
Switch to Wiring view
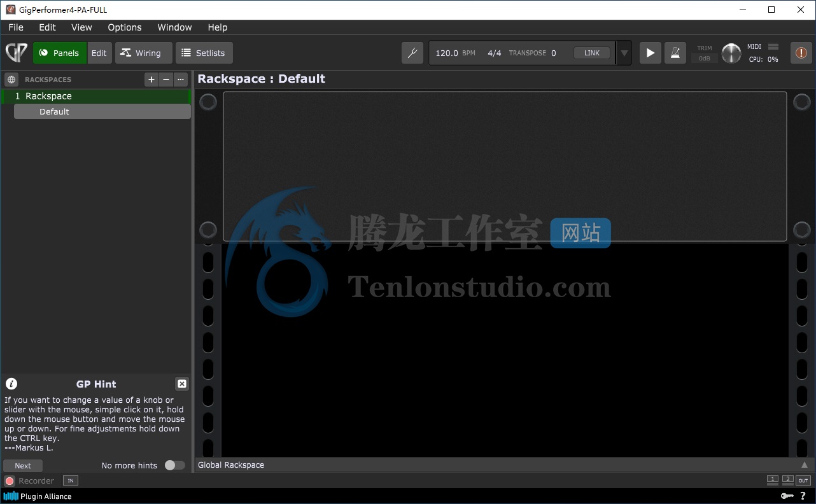point(143,53)
